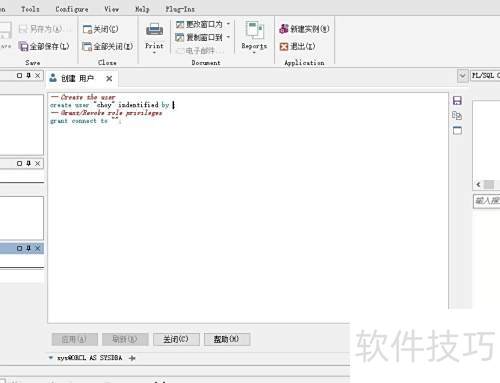Click 全部保存(L) save all
Image resolution: width=500 pixels, height=383 pixels.
44,46
